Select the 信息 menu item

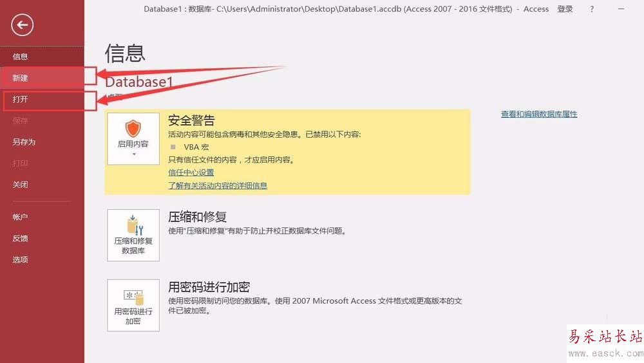click(42, 57)
